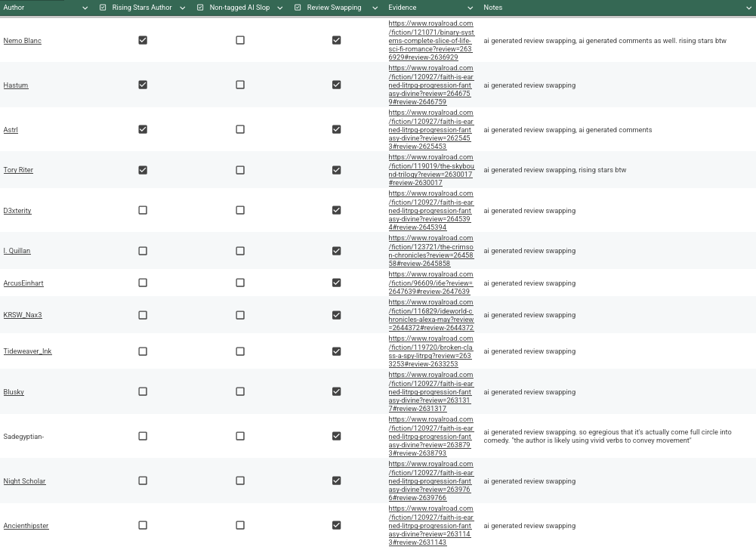Check Rising Stars Author for D3xterity

click(x=143, y=210)
